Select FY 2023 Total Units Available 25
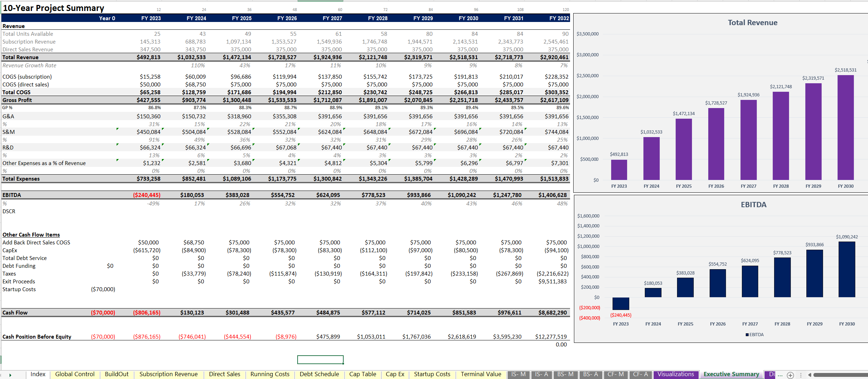Screen dimensions: 868x379 click(x=157, y=34)
